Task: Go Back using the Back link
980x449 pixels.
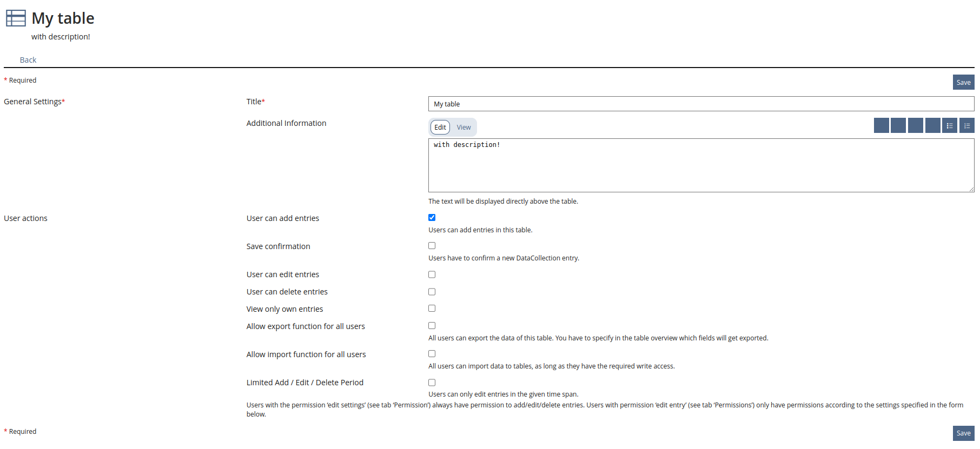Action: coord(28,60)
